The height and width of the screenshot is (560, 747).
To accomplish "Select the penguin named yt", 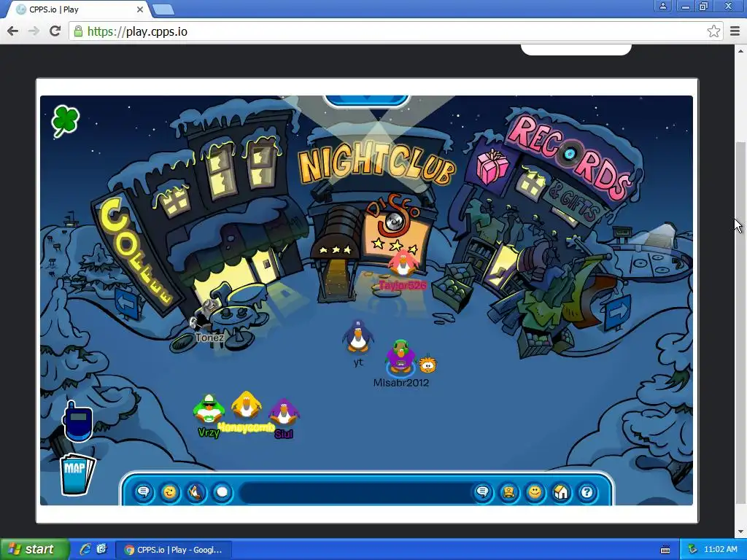I will click(357, 336).
